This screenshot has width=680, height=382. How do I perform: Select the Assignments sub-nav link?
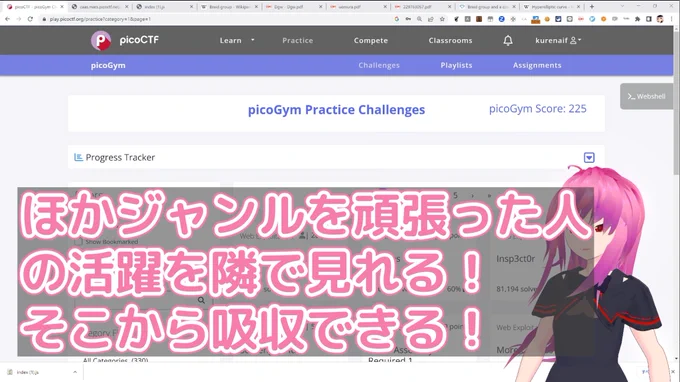tap(537, 65)
